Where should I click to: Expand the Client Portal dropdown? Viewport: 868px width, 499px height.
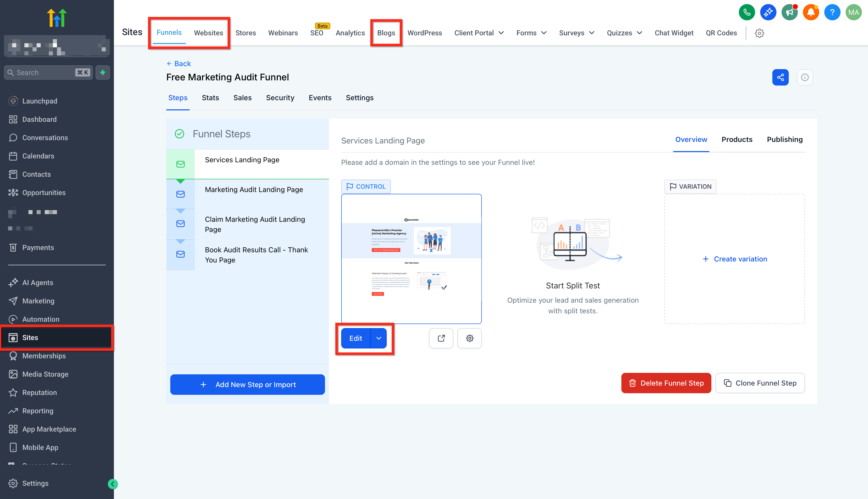tap(479, 33)
